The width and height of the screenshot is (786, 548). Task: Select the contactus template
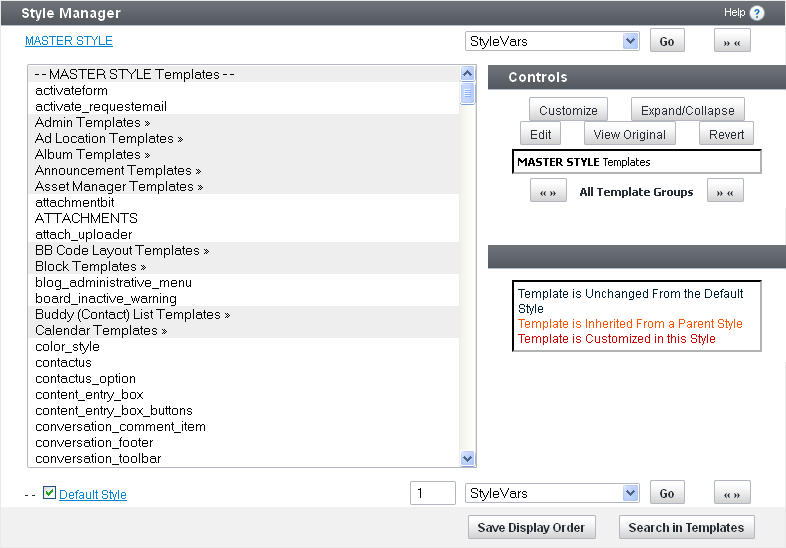(x=243, y=362)
